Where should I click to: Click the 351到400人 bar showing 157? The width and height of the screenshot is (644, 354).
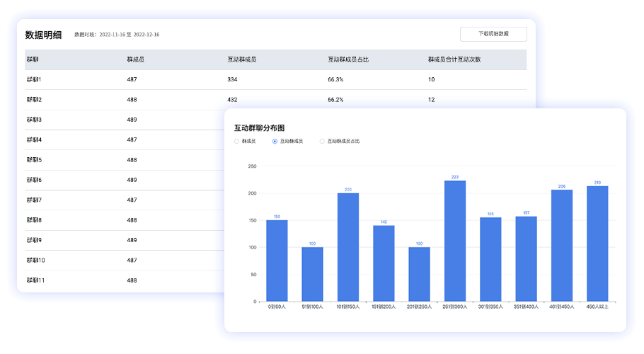point(526,258)
